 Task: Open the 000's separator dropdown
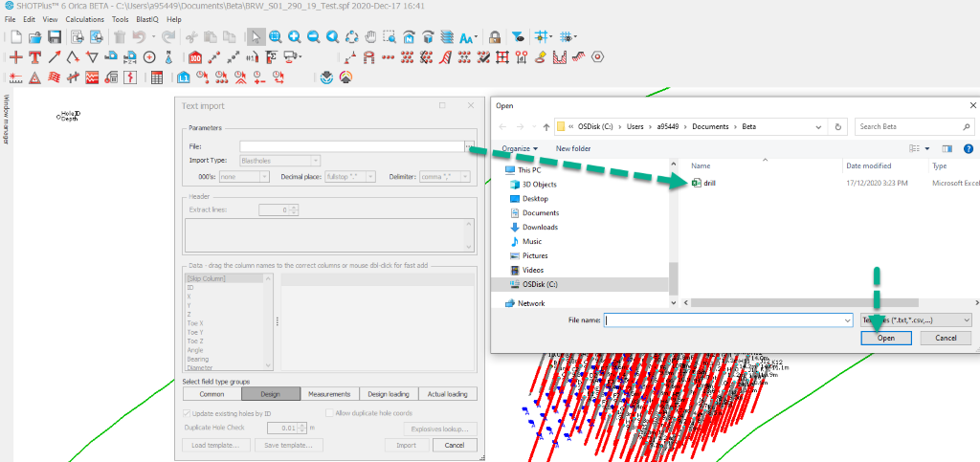pyautogui.click(x=264, y=177)
